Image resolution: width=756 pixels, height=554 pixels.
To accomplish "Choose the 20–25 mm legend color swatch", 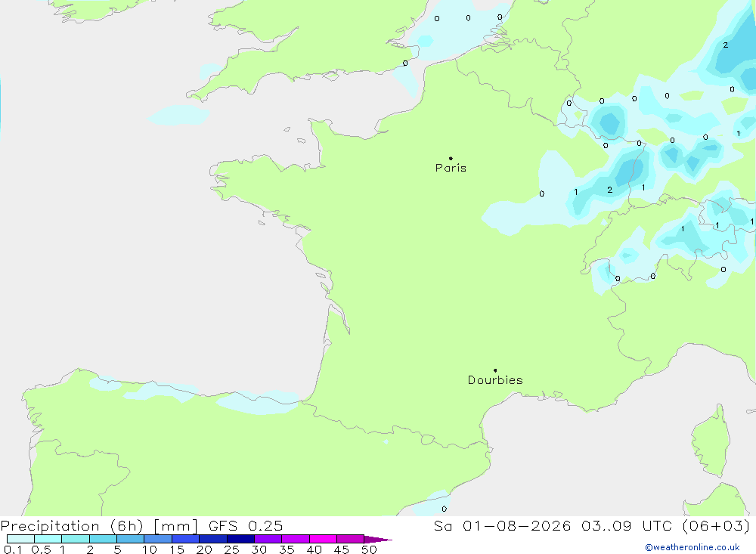I will click(213, 539).
